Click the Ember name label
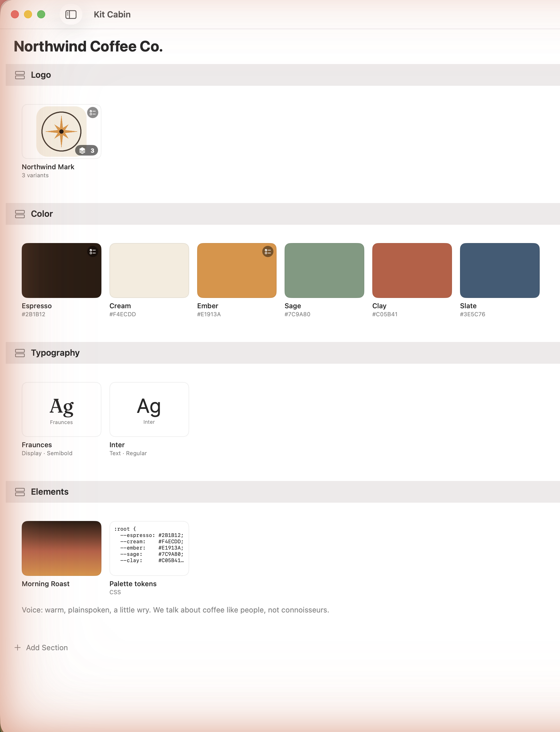This screenshot has width=560, height=732. pyautogui.click(x=208, y=306)
